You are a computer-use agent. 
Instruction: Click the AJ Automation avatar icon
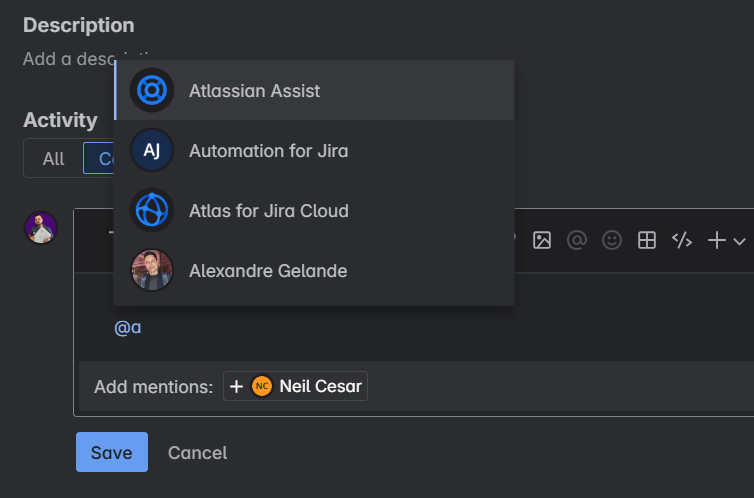152,151
